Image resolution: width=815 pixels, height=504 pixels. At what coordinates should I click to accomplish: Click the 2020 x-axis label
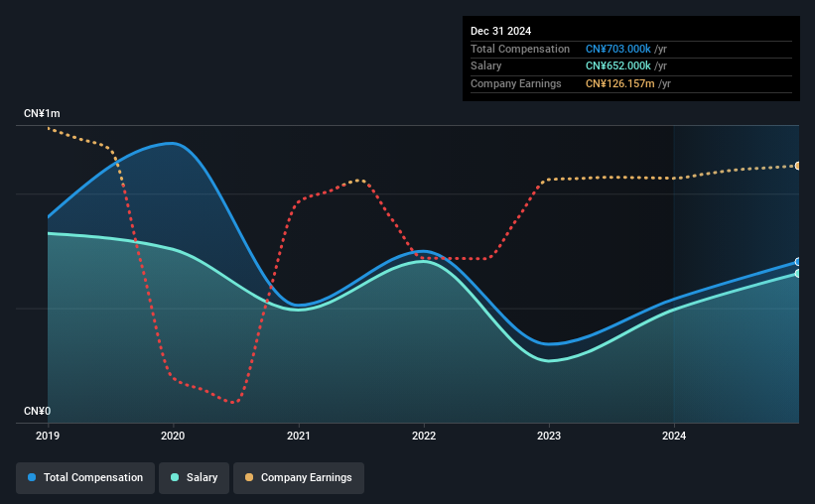pyautogui.click(x=173, y=436)
